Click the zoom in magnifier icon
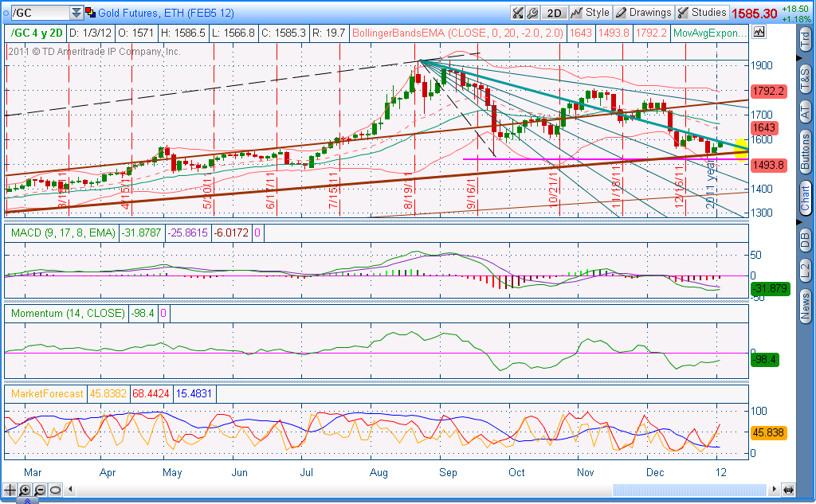816x504 pixels. point(25,490)
